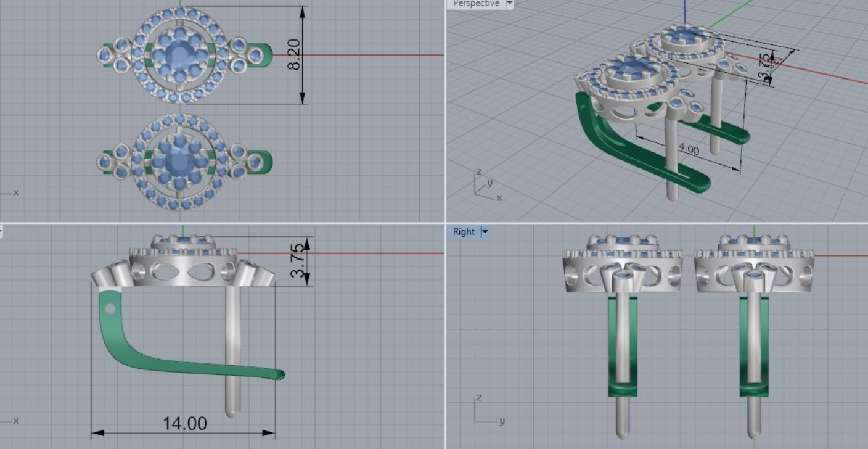Select the center gemstone of the lower earring in top view
The image size is (868, 449).
pos(179,162)
